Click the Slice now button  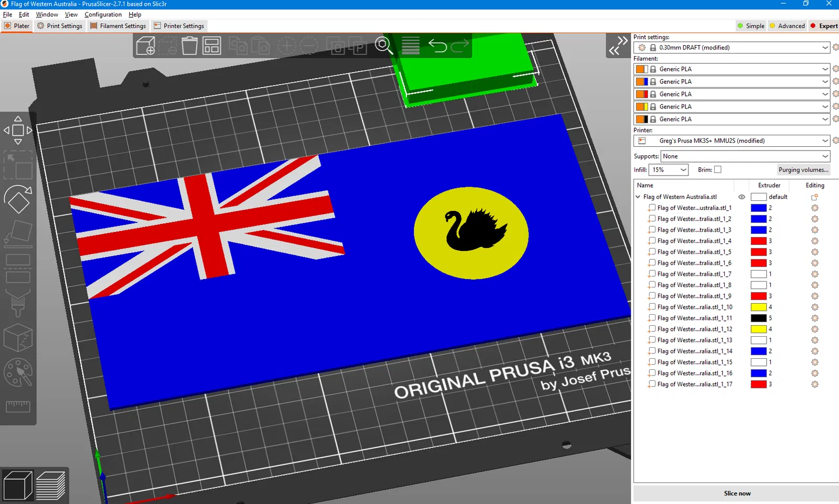coord(737,494)
